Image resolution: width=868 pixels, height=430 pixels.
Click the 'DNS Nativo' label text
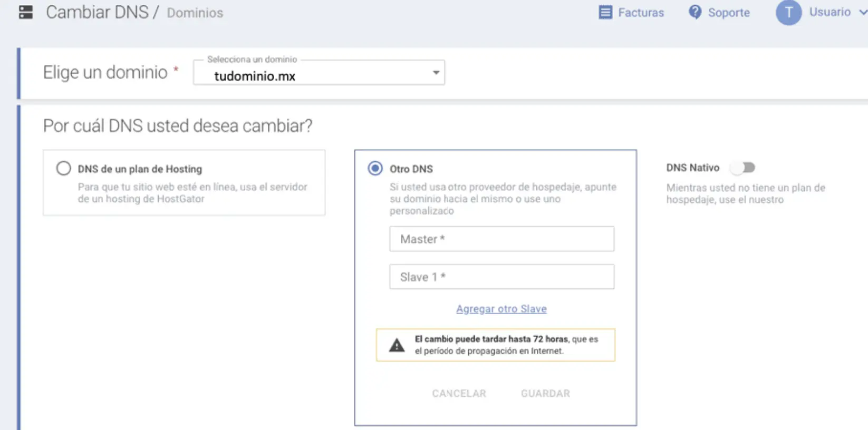tap(692, 168)
